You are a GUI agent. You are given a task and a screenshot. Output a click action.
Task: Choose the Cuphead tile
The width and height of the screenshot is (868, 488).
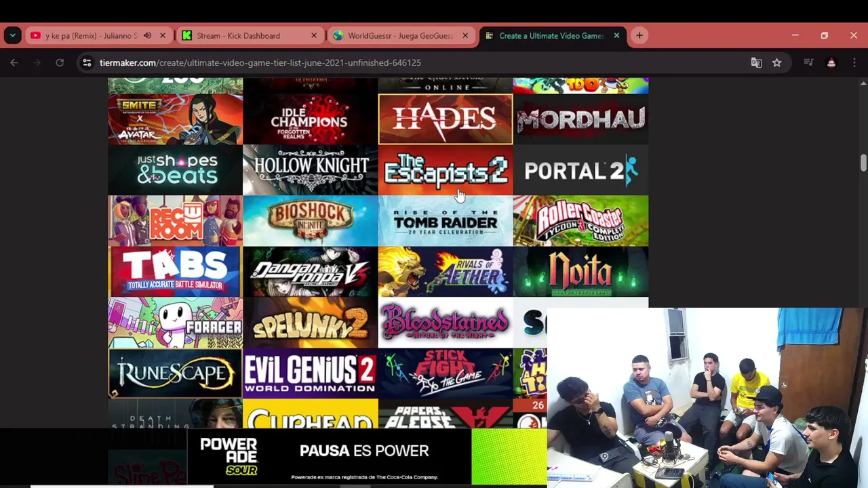point(310,414)
